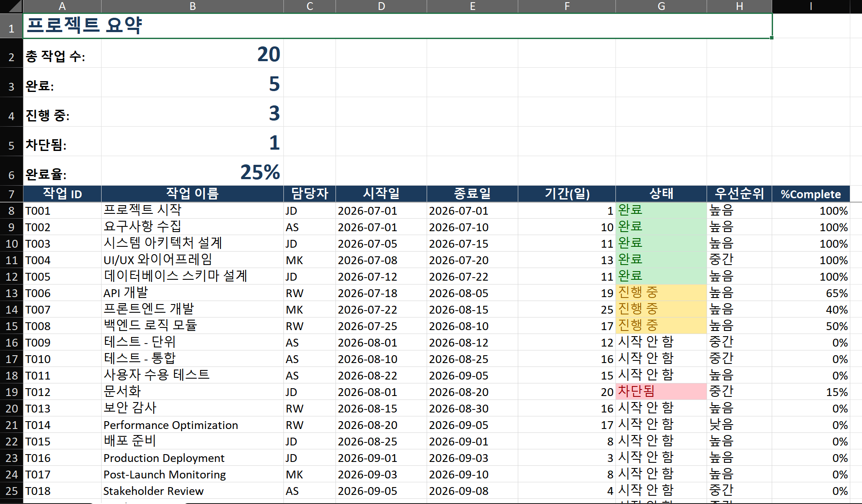Viewport: 862px width, 504px height.
Task: Click the 완료율 value 25%
Action: point(192,171)
